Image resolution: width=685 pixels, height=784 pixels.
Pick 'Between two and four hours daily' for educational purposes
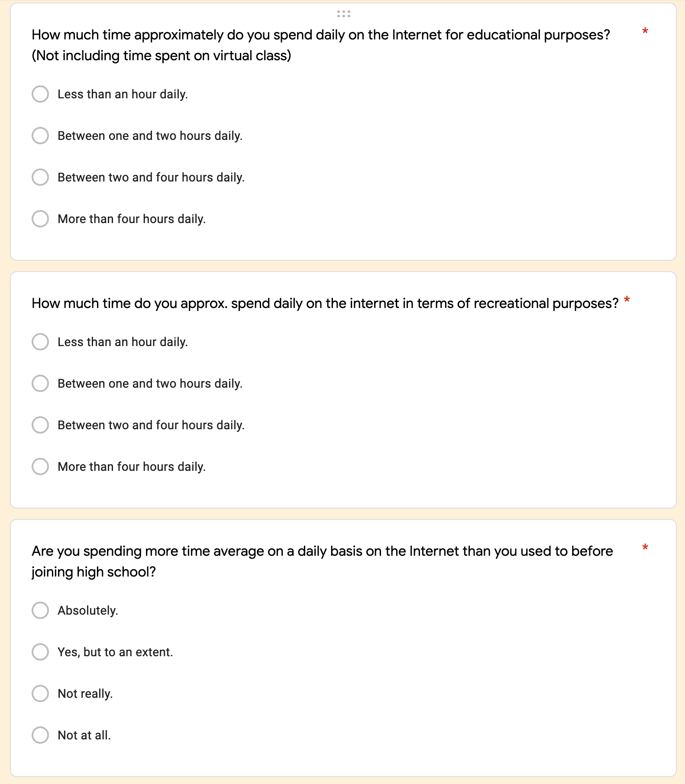[x=40, y=177]
